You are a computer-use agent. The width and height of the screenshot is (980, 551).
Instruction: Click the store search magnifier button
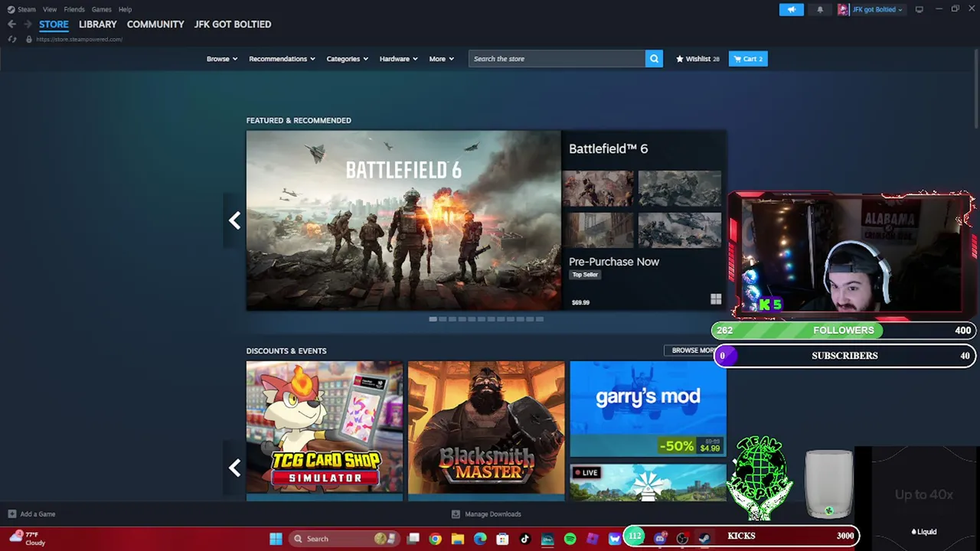[x=654, y=59]
